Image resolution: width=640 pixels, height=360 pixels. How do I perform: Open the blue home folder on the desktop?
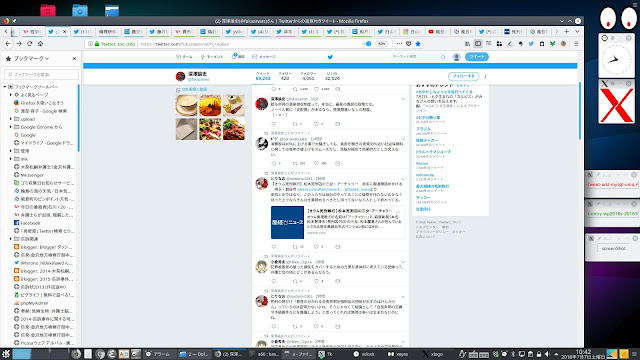pyautogui.click(x=80, y=10)
